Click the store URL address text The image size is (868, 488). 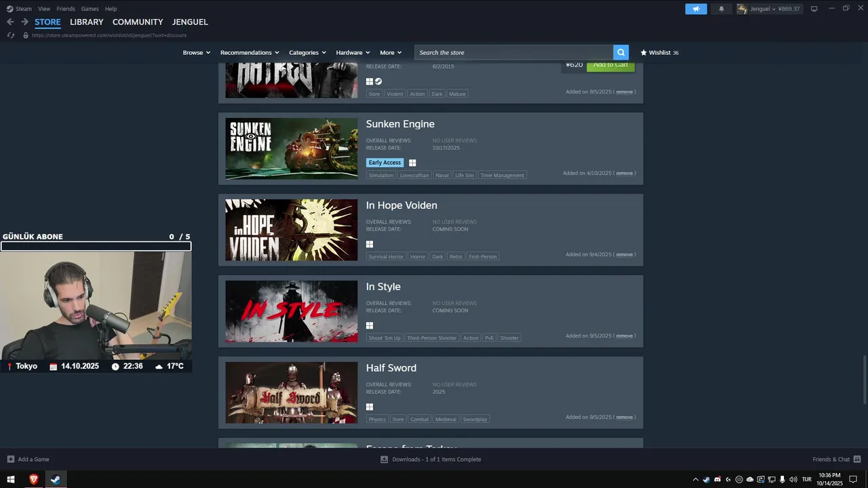tap(109, 35)
